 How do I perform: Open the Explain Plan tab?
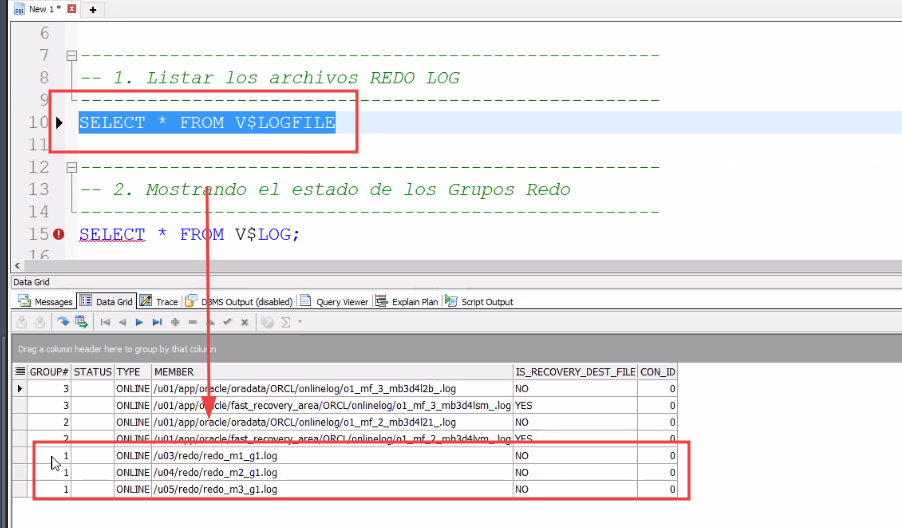tap(412, 301)
